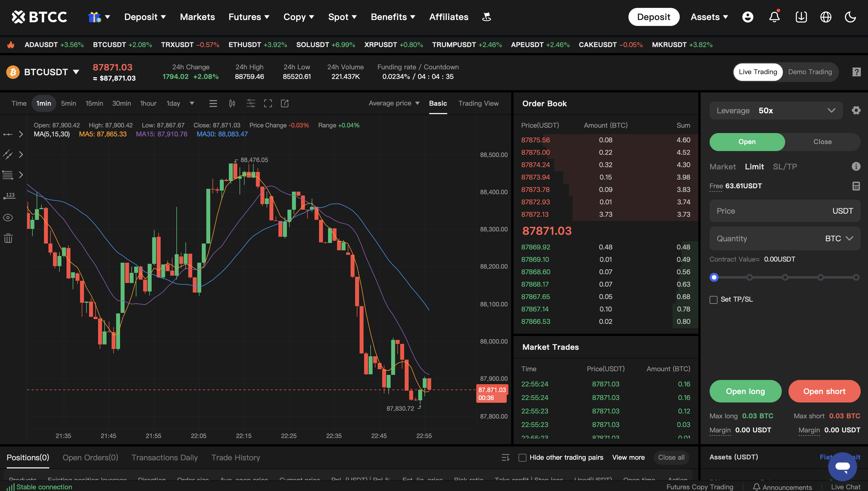Select the trend line drawing tool
Viewport: 868px width, 491px height.
pos(7,154)
